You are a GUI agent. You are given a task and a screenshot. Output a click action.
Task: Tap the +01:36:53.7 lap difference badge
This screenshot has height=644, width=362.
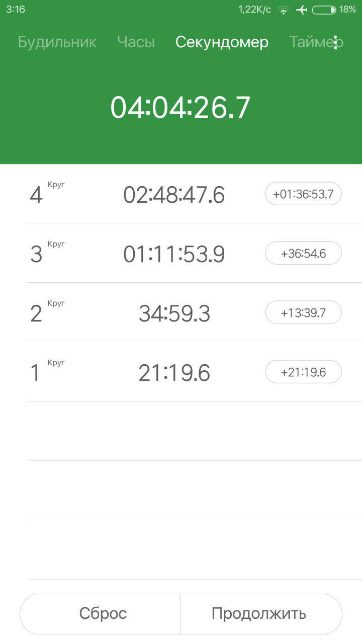[303, 194]
